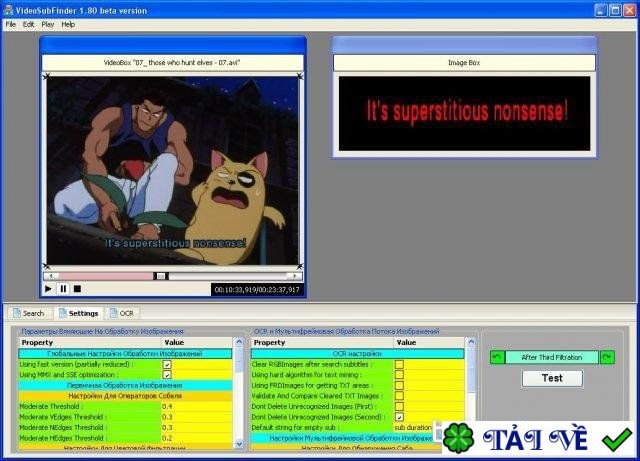This screenshot has width=640, height=461.
Task: Click the Moderate NEdges Threshold value field
Action: click(197, 428)
